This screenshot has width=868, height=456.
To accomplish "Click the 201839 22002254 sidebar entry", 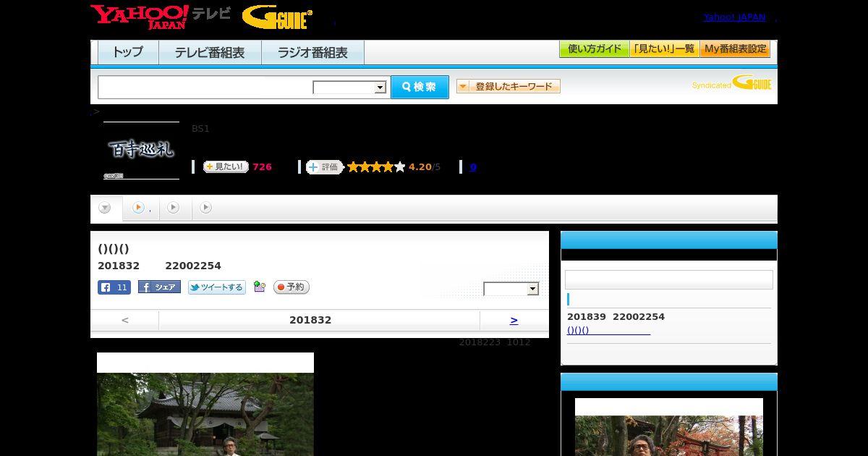I will tap(616, 317).
